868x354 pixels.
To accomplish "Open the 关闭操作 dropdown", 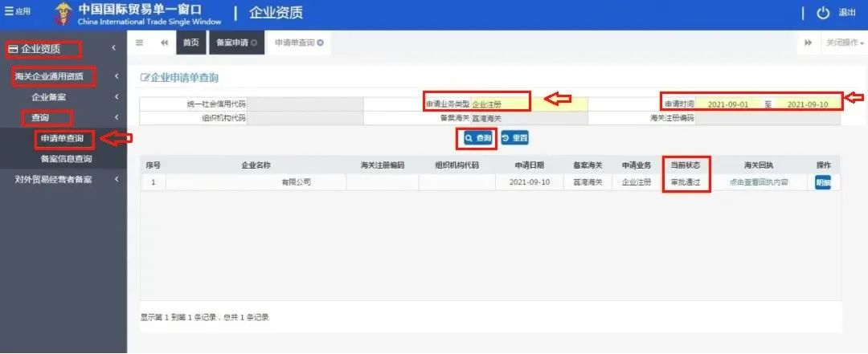I will 845,43.
